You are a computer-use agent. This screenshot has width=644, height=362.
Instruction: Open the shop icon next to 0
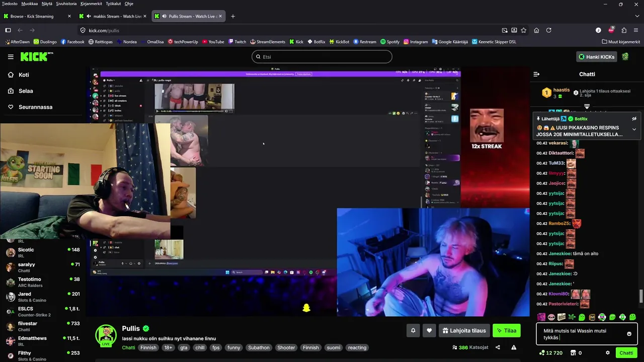pyautogui.click(x=573, y=353)
